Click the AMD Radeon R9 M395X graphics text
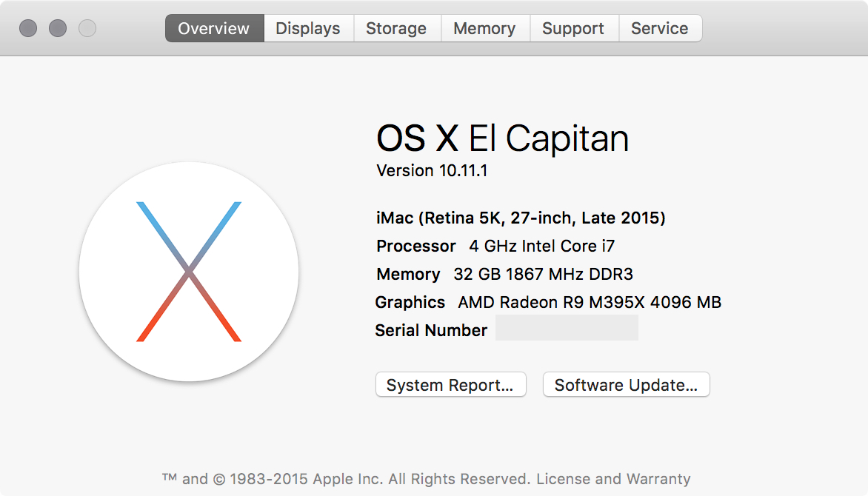The height and width of the screenshot is (496, 868). pyautogui.click(x=590, y=302)
